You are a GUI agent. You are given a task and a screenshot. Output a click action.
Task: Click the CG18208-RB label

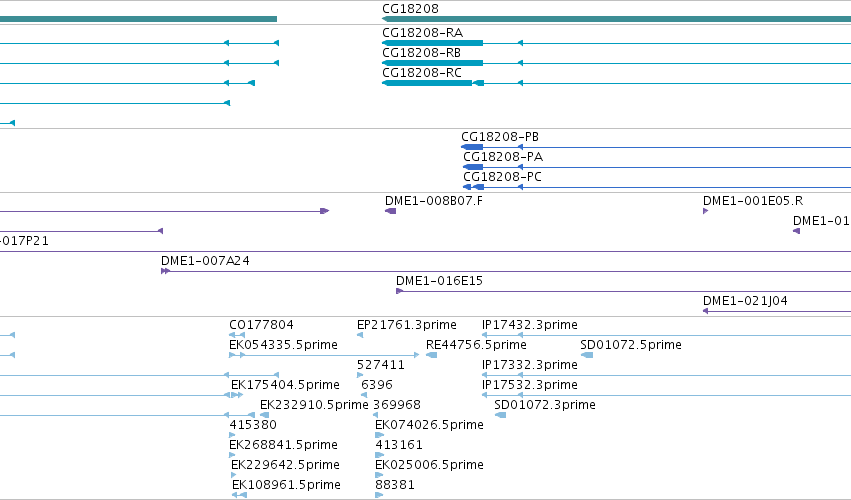(x=421, y=53)
